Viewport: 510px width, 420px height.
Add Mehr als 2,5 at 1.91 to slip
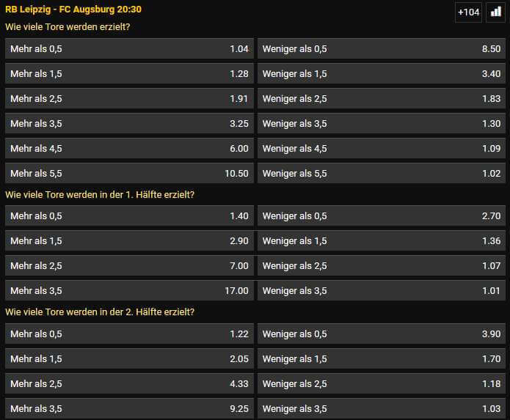point(129,99)
